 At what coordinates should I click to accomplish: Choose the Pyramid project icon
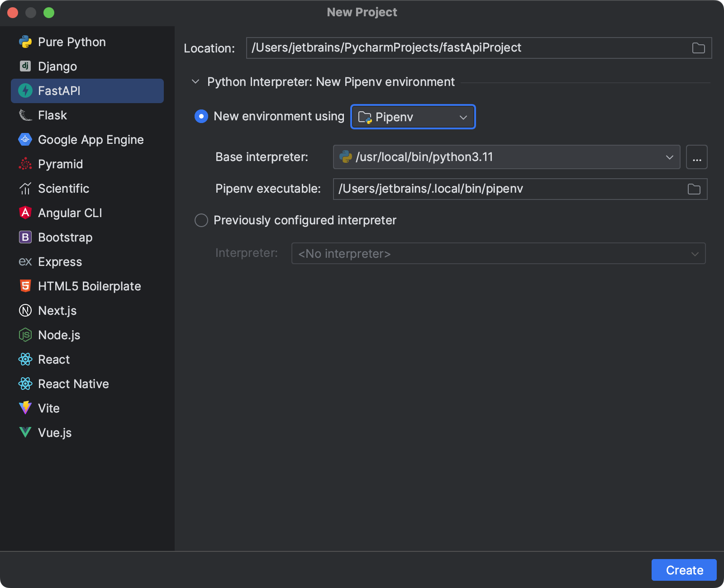pos(25,164)
